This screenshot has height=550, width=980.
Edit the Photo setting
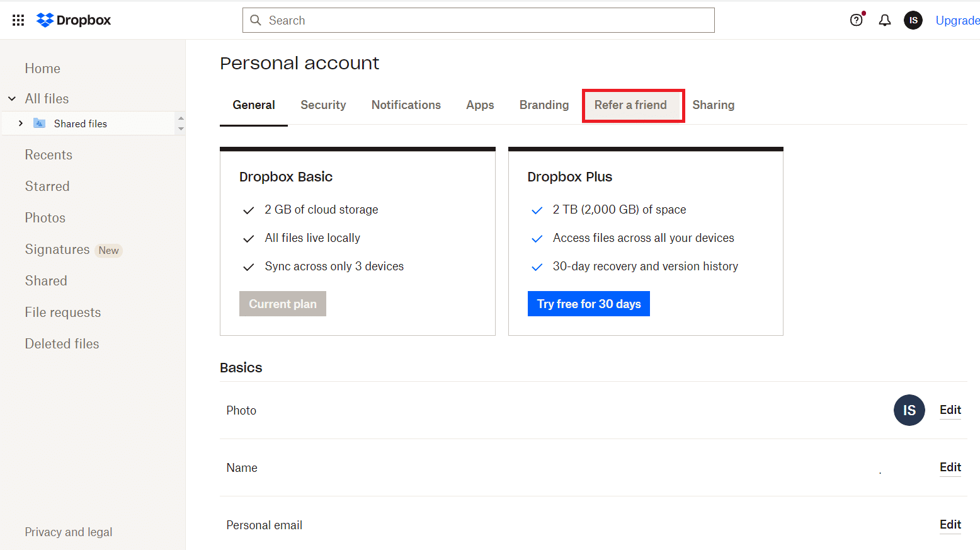click(x=950, y=410)
